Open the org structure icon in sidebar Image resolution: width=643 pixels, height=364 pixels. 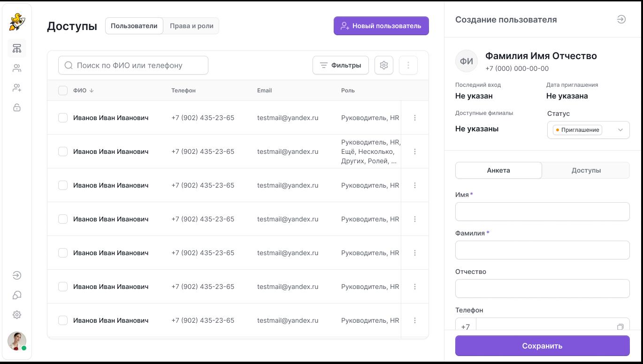click(17, 48)
